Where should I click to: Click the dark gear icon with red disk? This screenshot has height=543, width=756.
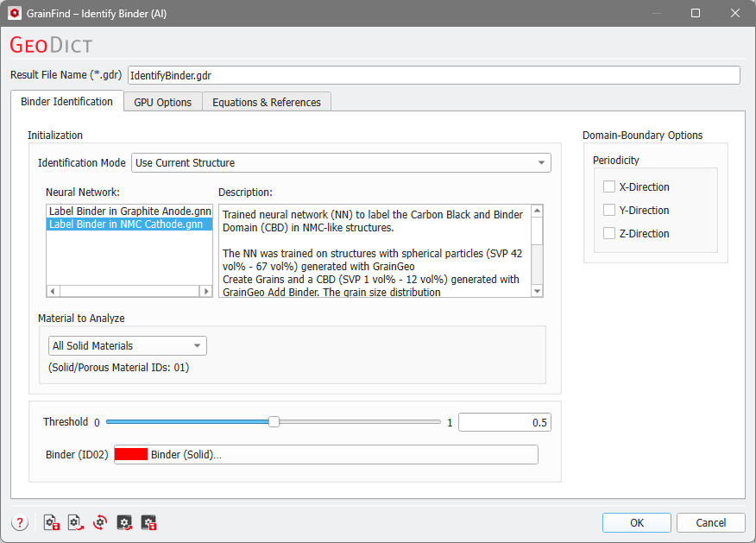pos(148,523)
